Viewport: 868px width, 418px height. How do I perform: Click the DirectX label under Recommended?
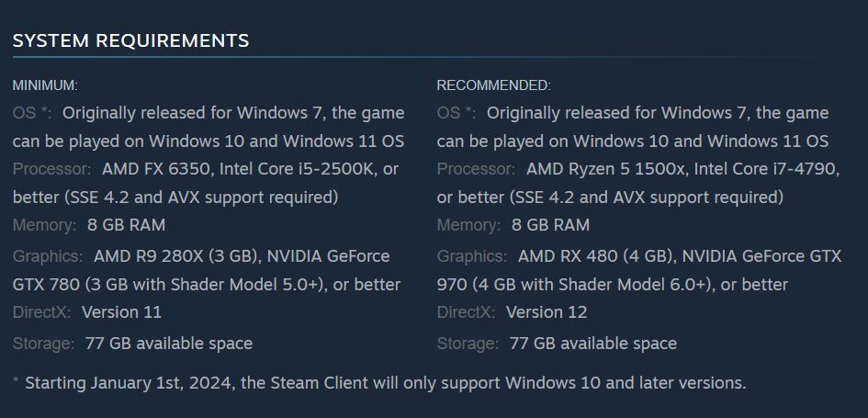[466, 312]
